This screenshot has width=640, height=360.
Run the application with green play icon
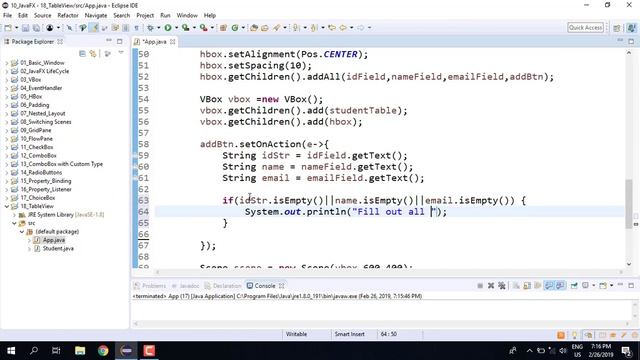(x=168, y=28)
